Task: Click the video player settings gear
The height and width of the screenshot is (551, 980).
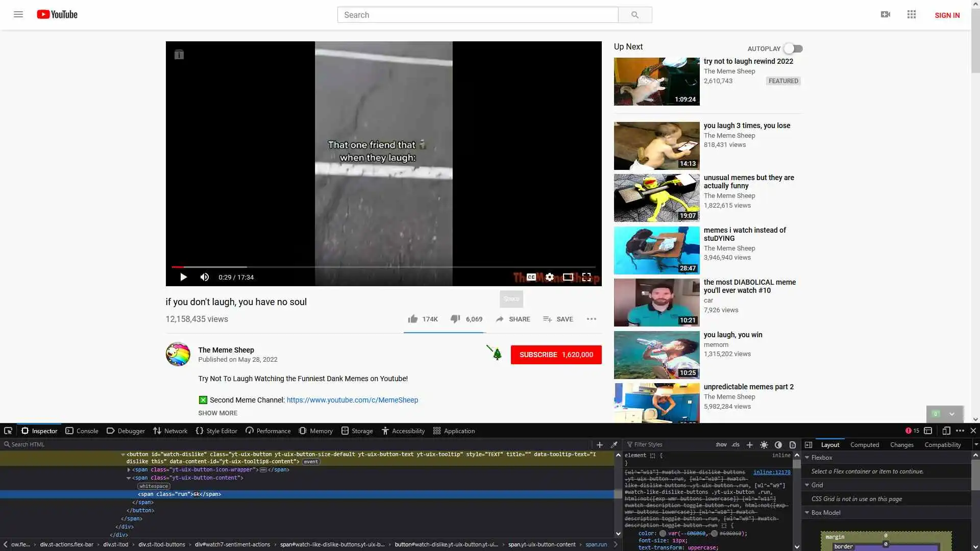Action: tap(549, 277)
